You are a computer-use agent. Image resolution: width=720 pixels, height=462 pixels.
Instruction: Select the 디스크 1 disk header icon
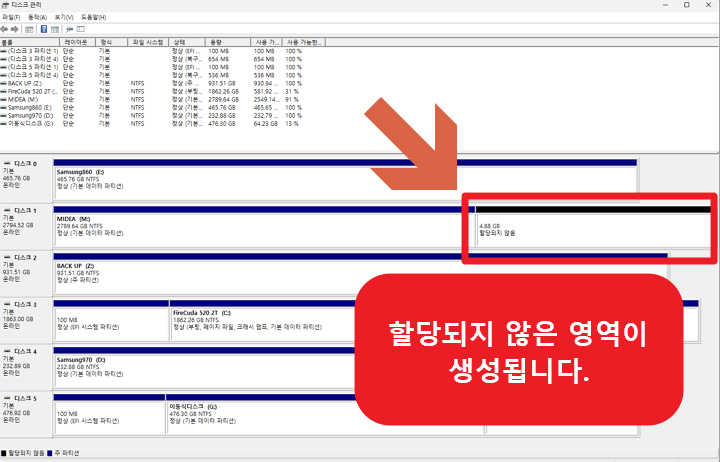coord(7,210)
